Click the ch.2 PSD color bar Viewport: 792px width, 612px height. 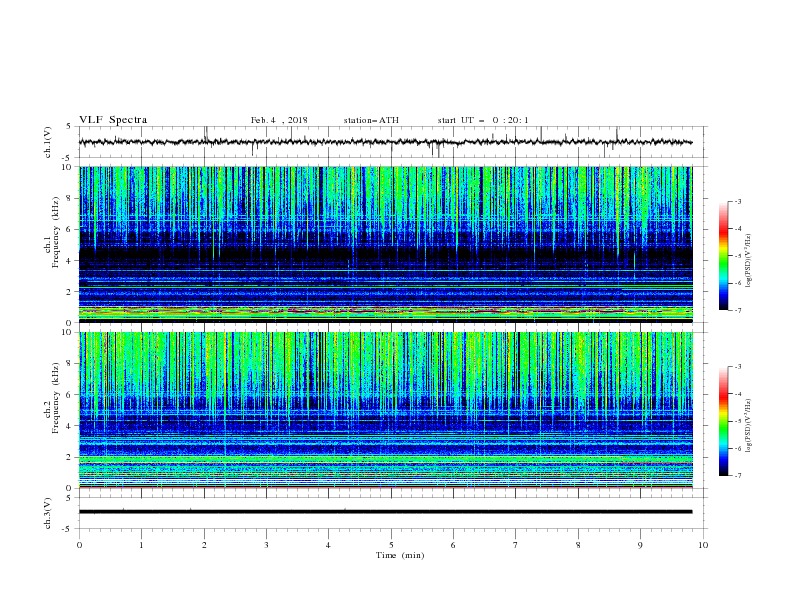click(x=723, y=421)
